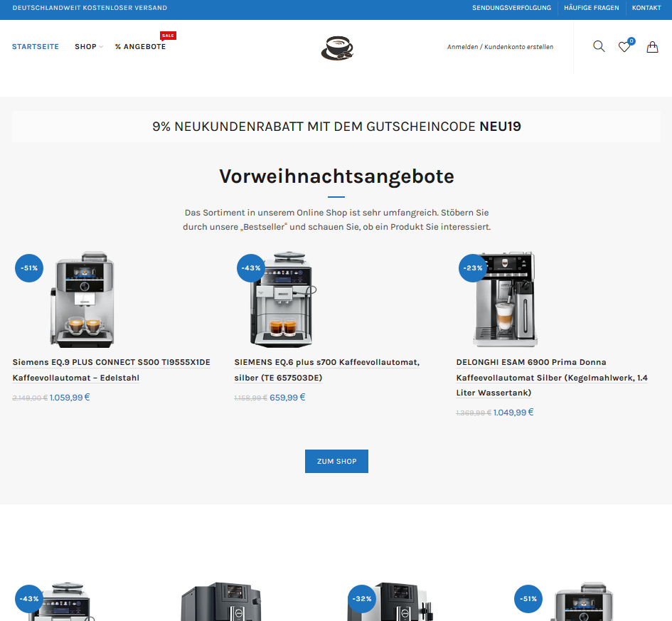The width and height of the screenshot is (672, 621).
Task: Open the Siemens EQ.6 plus s700 product image
Action: point(283,299)
